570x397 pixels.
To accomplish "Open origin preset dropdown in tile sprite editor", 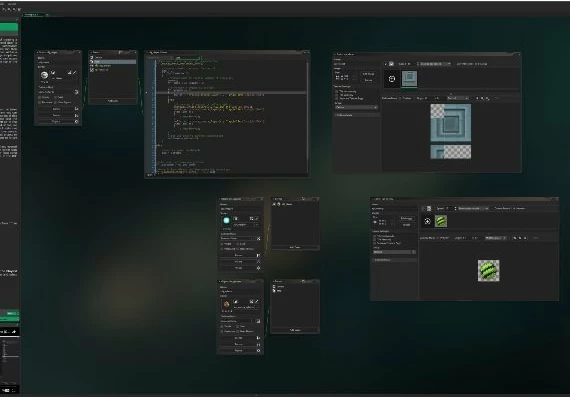I will [x=457, y=98].
